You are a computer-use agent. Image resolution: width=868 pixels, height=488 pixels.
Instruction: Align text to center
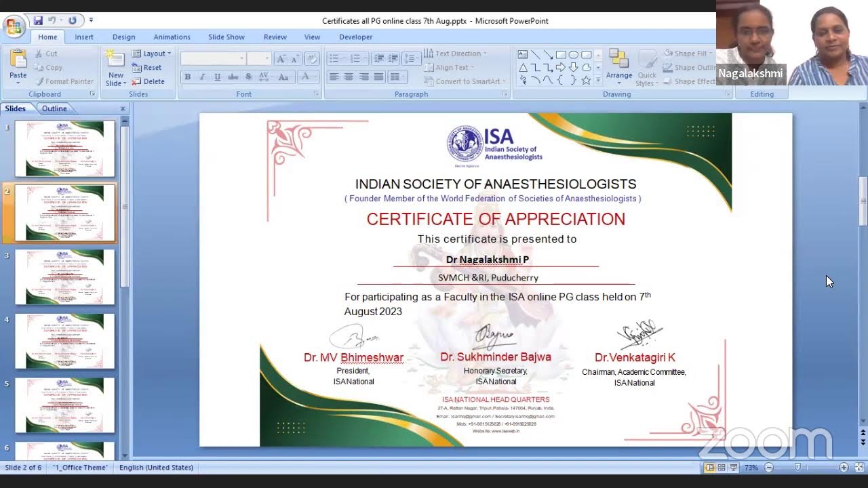(349, 77)
